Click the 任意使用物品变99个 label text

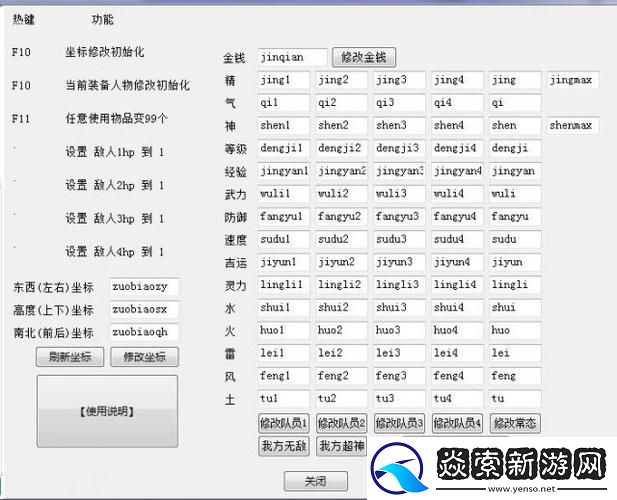[116, 118]
